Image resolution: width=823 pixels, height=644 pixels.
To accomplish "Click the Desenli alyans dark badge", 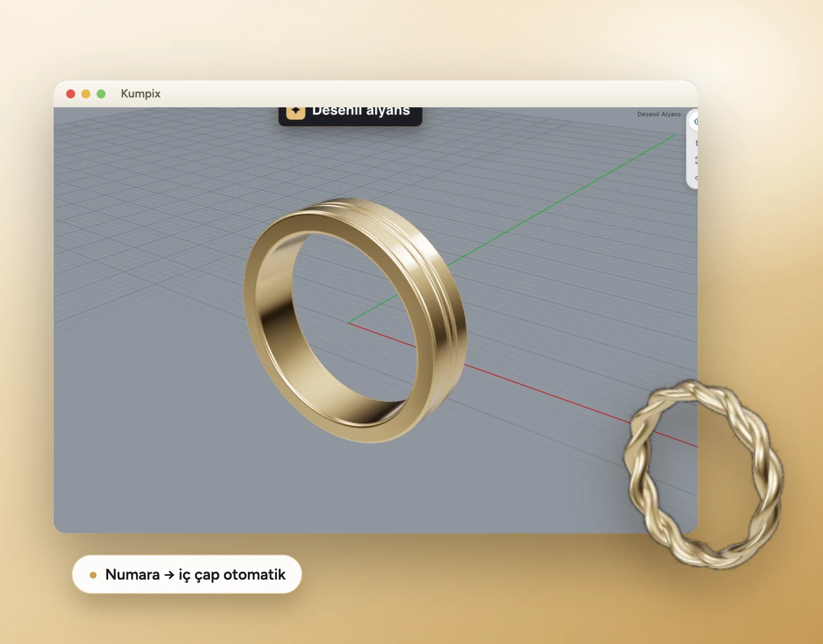I will (350, 116).
